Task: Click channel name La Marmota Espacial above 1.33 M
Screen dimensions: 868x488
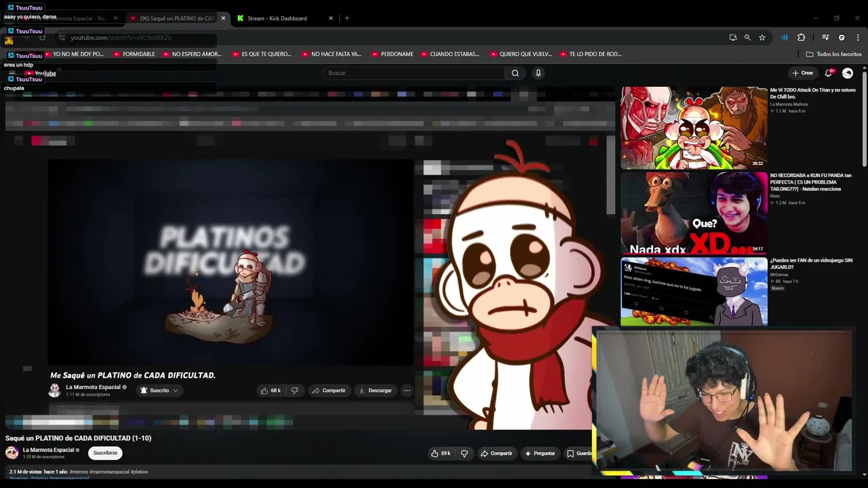Action: click(x=49, y=450)
